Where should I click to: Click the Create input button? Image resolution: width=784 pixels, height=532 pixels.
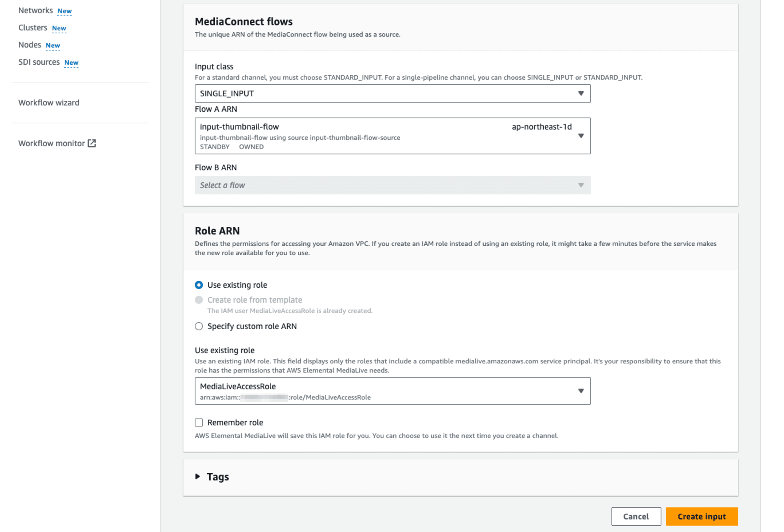(702, 516)
